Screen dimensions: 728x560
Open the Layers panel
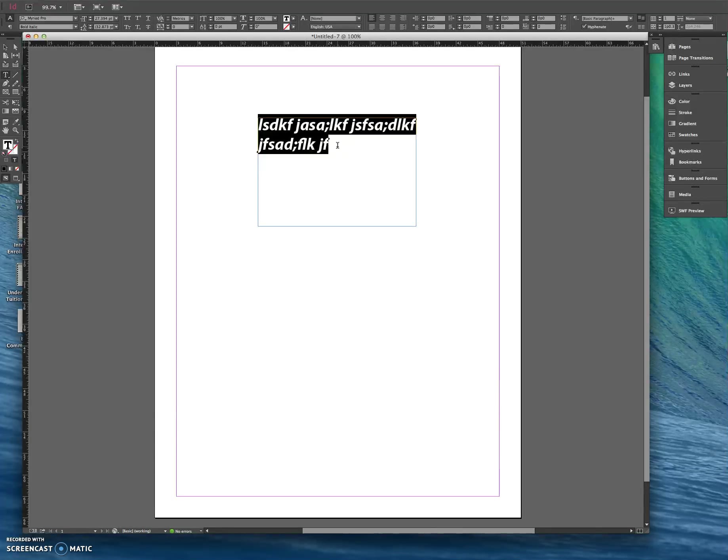click(x=684, y=85)
